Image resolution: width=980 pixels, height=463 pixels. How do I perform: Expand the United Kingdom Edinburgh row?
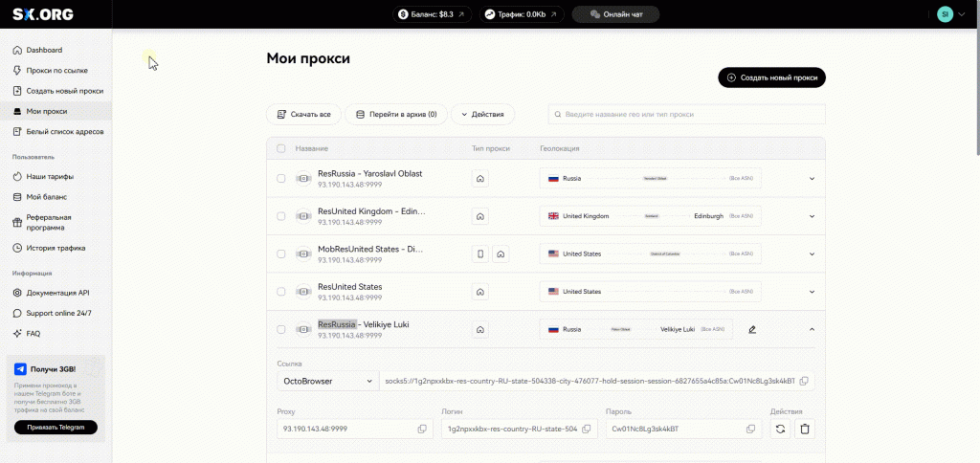812,216
